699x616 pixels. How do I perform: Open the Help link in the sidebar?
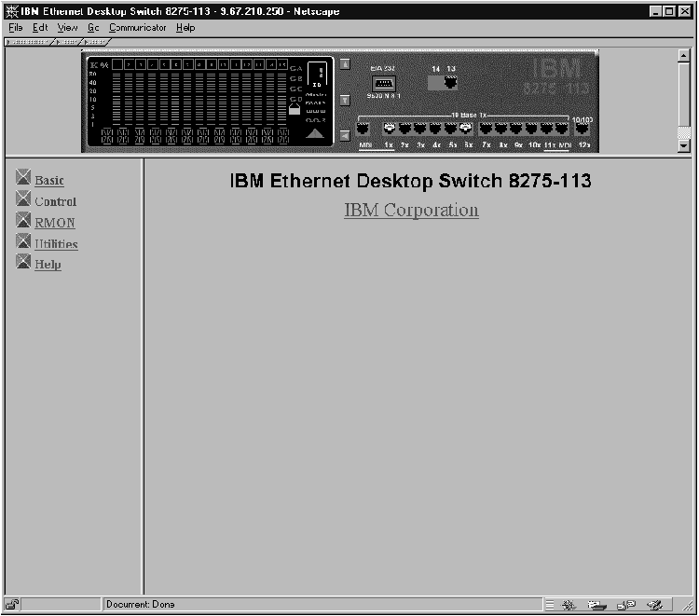coord(48,265)
